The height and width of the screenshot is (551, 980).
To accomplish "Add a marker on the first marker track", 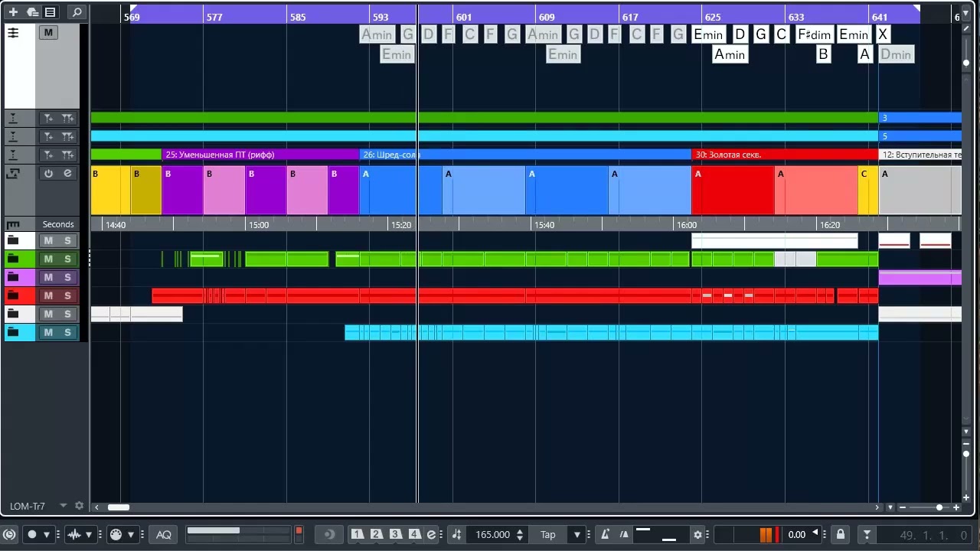I will click(48, 118).
